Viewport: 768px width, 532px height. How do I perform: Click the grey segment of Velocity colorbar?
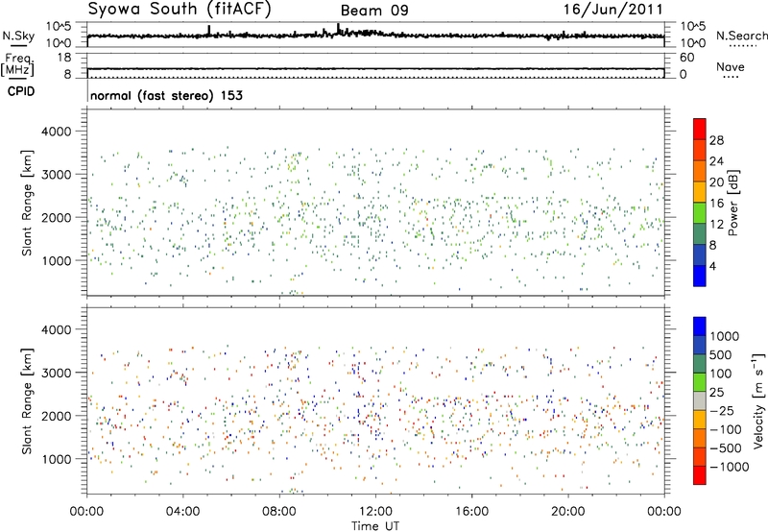[700, 401]
